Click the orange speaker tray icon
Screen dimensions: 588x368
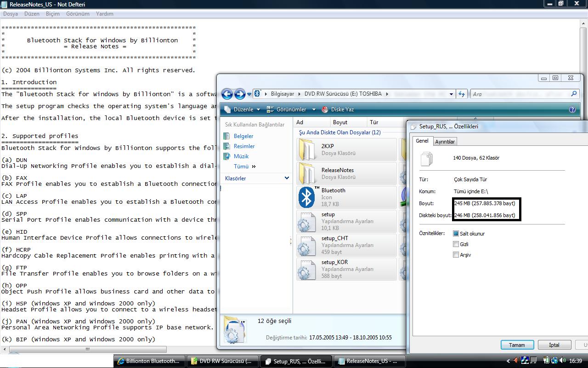516,361
